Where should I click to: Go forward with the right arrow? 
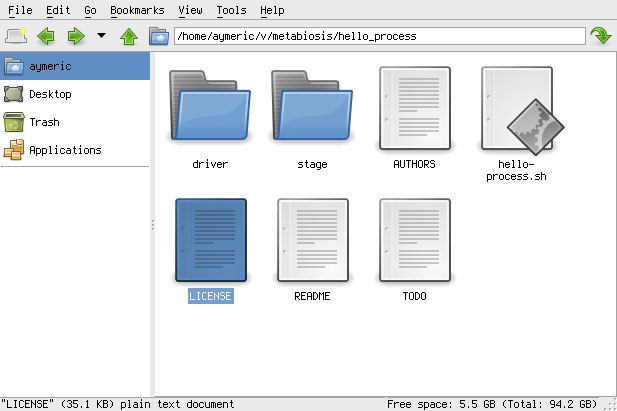75,37
